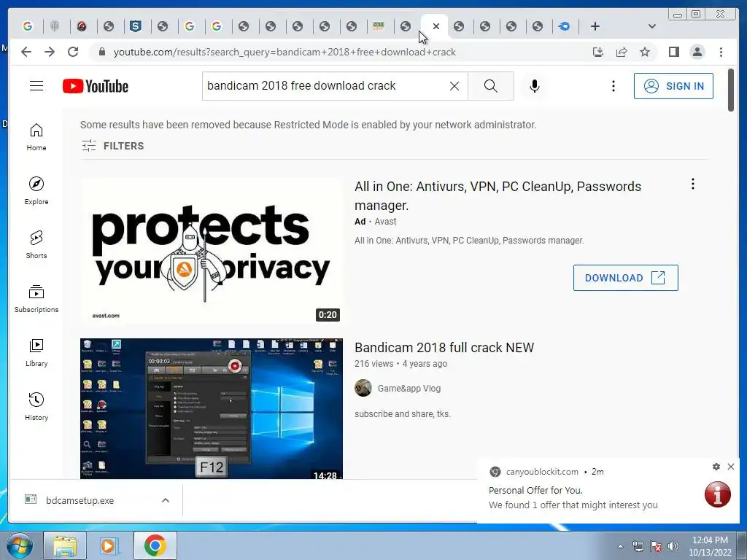The width and height of the screenshot is (747, 560).
Task: Switch to the red circle favicon tab
Action: coord(82,26)
